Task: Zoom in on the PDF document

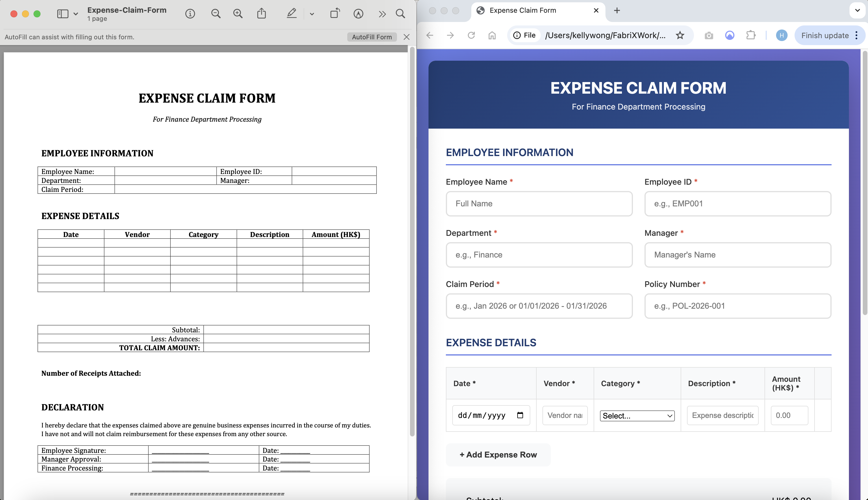Action: (238, 13)
